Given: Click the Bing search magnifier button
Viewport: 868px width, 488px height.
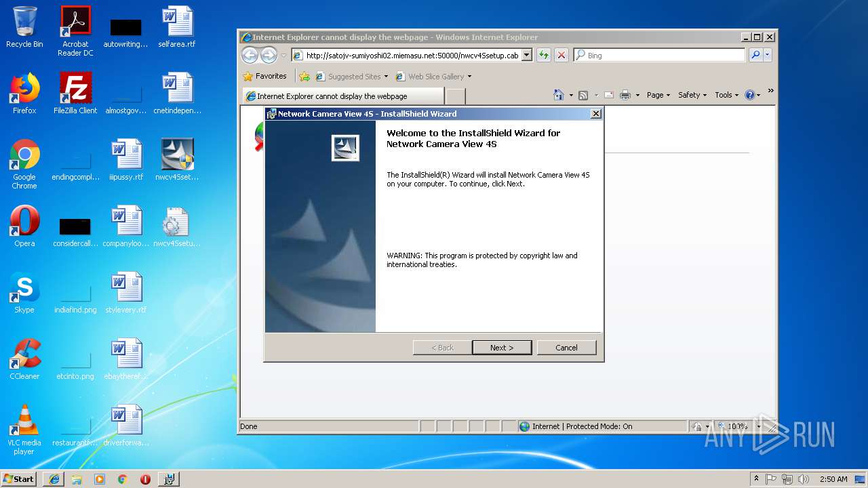Looking at the screenshot, I should (x=755, y=56).
